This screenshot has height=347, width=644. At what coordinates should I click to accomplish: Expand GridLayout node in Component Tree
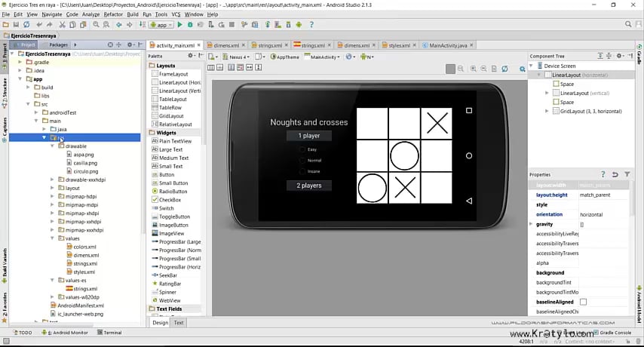(547, 112)
